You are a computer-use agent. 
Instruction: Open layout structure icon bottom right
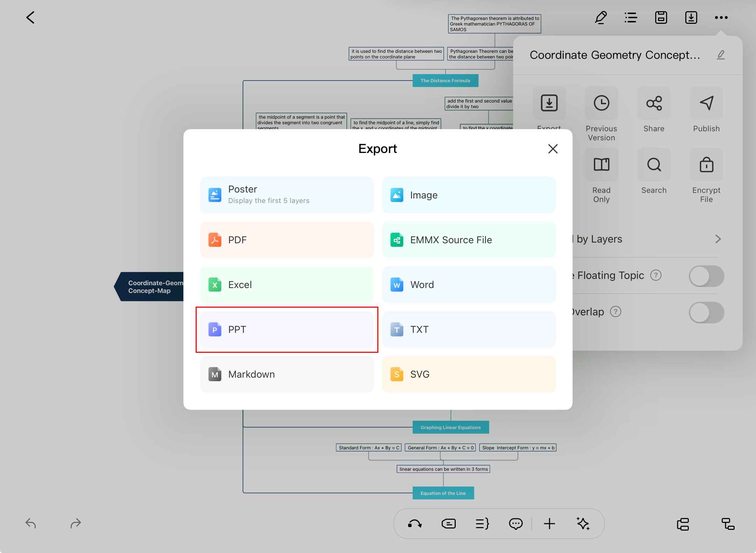[728, 524]
